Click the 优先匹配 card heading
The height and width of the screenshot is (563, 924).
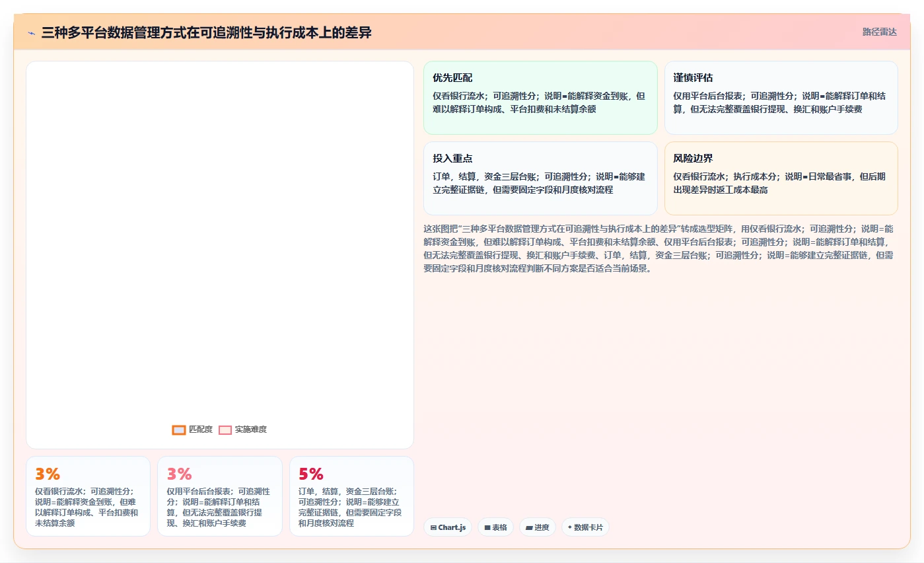[452, 77]
